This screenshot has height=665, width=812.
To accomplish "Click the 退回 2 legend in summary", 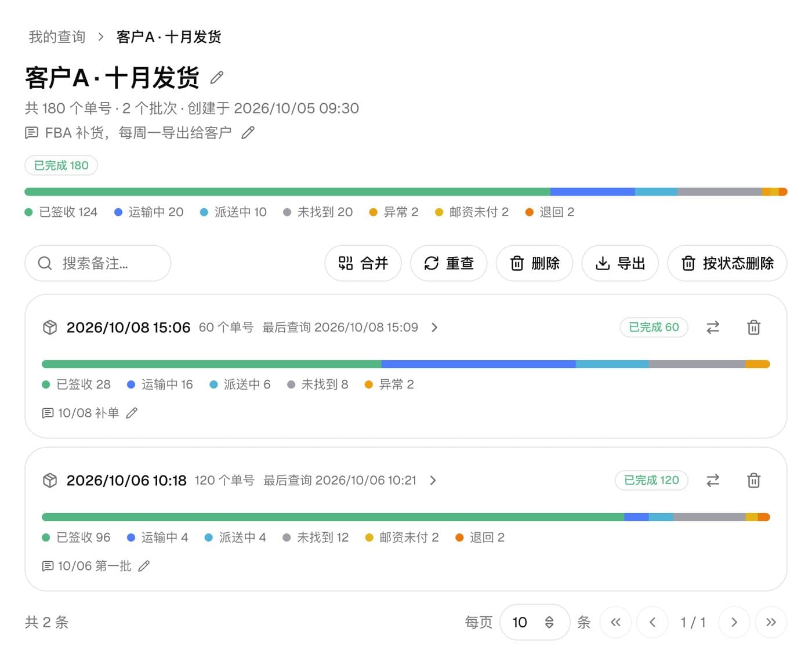I will coord(550,212).
